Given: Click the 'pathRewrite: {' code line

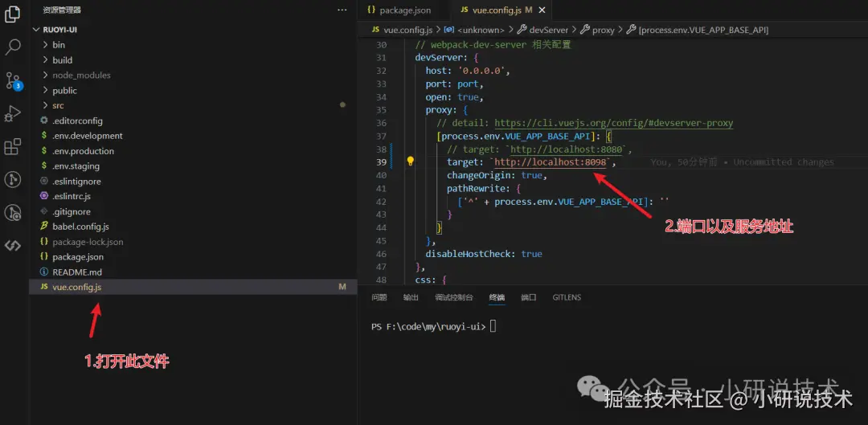Looking at the screenshot, I should tap(483, 189).
